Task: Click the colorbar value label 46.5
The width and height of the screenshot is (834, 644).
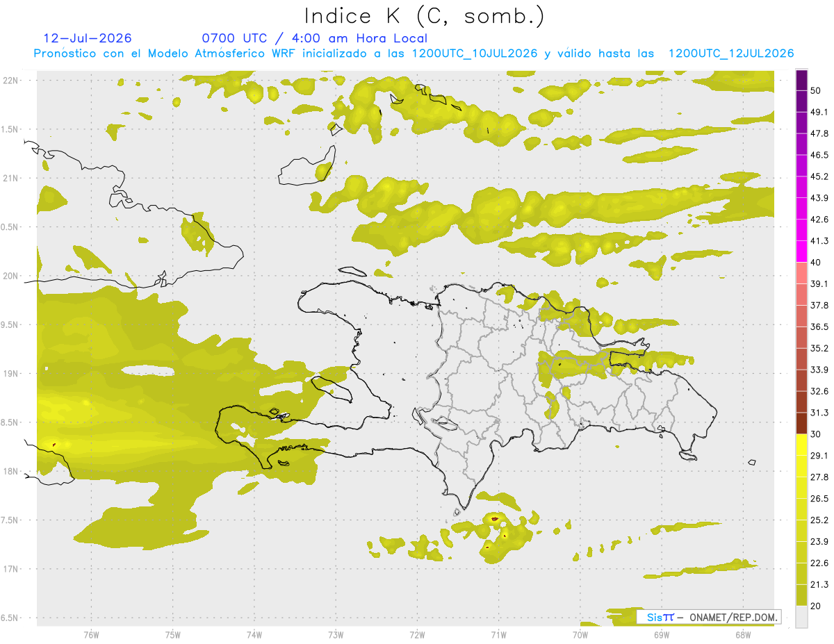Action: [819, 155]
